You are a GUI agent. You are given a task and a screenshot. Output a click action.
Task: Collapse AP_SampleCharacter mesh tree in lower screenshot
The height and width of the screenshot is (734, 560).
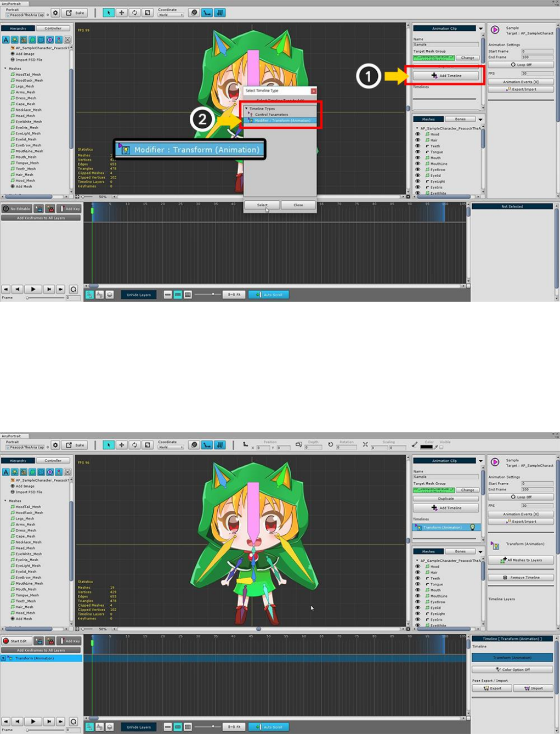point(417,561)
